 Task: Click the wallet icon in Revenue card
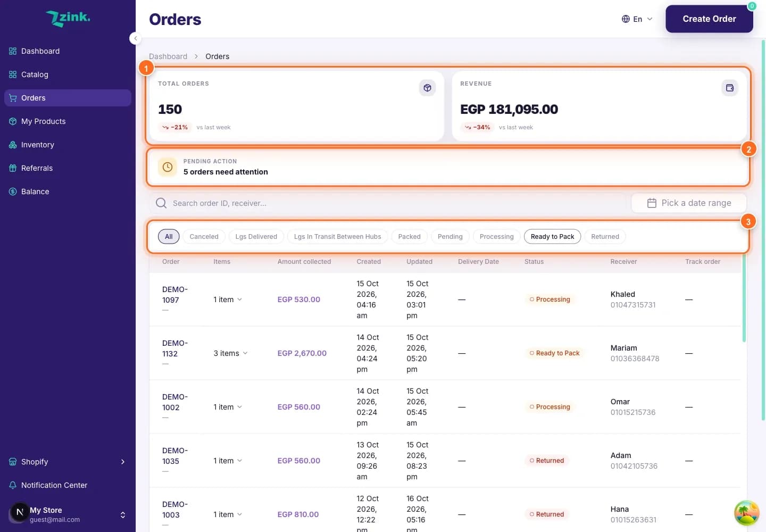pos(730,88)
